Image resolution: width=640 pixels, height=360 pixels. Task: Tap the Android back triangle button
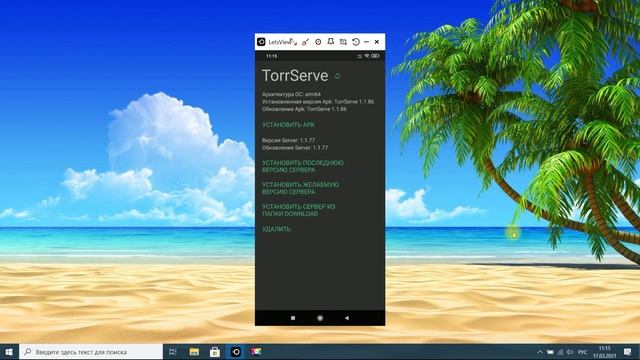[347, 318]
